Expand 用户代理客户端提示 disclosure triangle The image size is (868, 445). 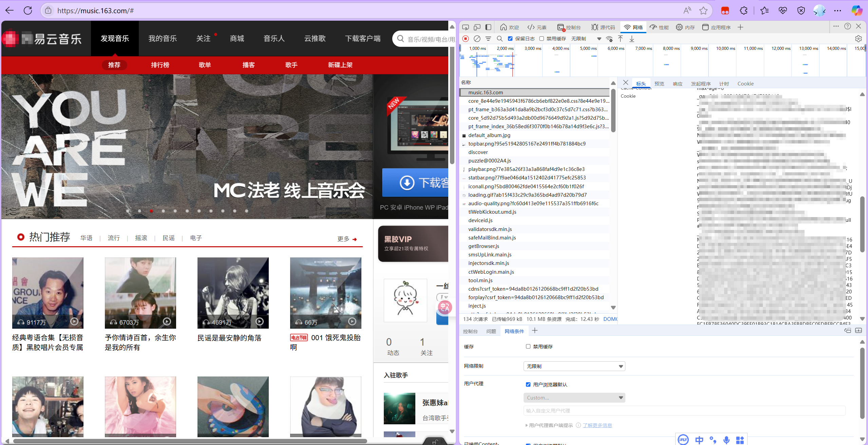(x=527, y=425)
